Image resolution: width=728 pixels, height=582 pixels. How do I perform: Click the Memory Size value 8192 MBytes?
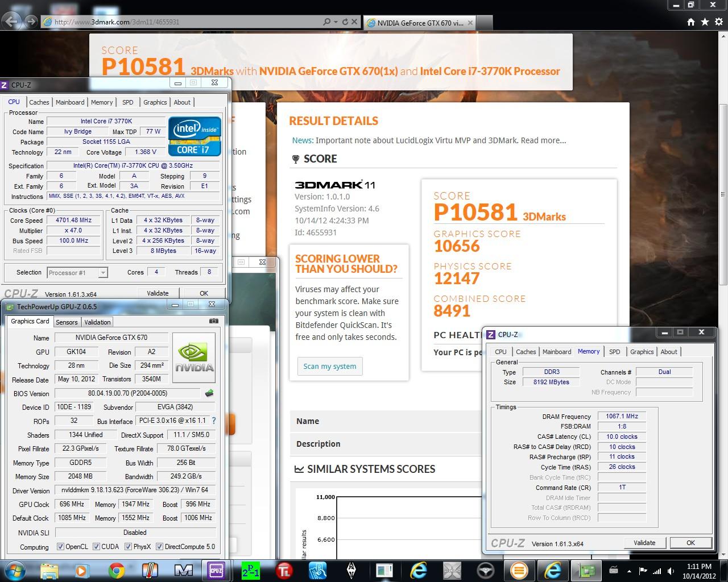551,382
